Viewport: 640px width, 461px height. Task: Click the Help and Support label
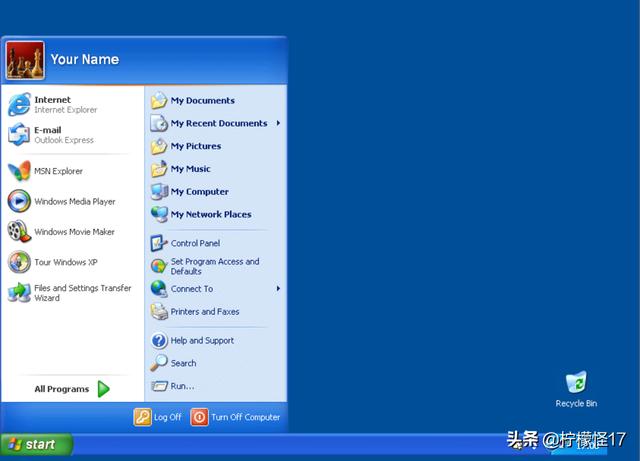point(202,341)
